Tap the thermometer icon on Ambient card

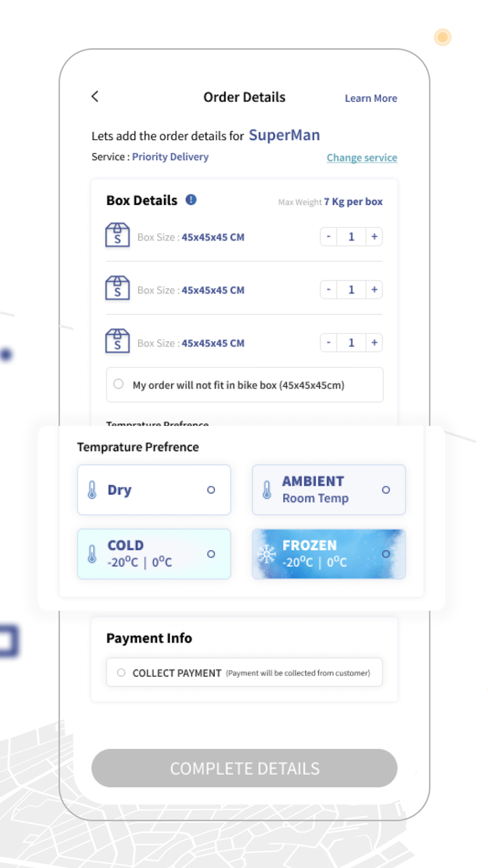[266, 490]
